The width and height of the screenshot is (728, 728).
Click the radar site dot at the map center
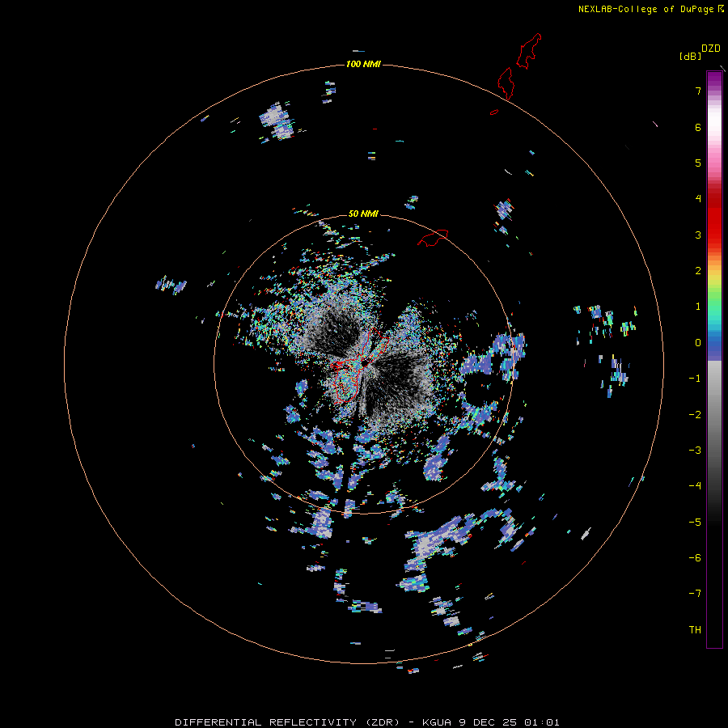[x=365, y=362]
